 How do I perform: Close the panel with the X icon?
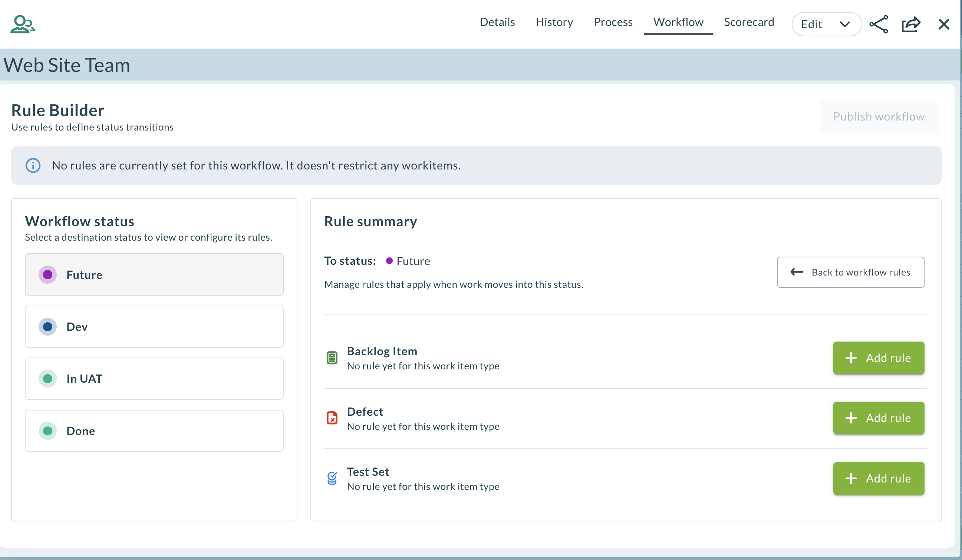944,24
